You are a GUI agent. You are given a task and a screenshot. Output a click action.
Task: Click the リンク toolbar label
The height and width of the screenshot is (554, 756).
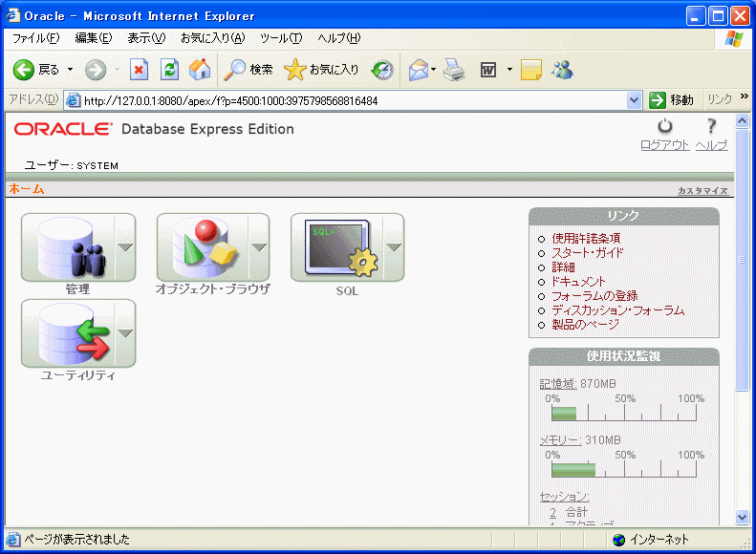coord(720,99)
